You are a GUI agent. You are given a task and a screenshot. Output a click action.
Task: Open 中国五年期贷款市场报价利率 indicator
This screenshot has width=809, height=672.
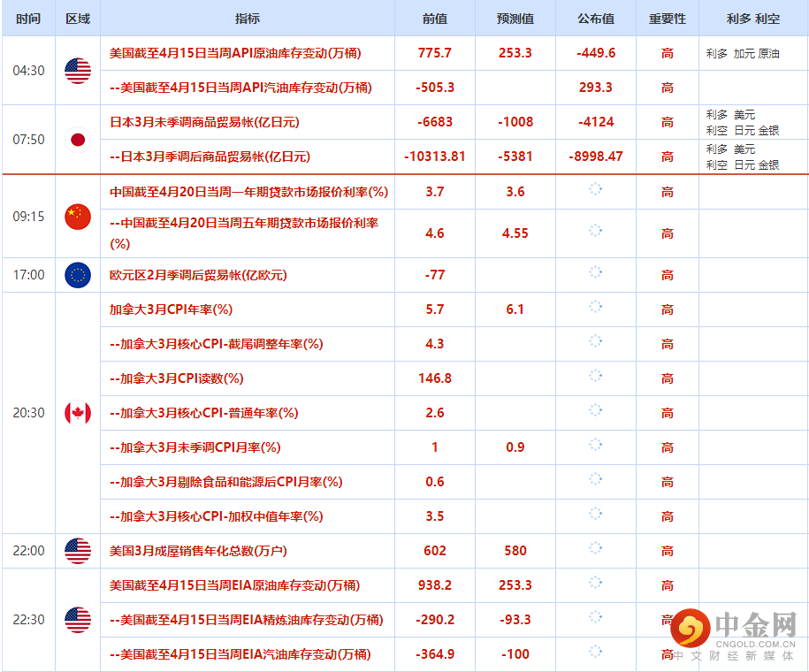pyautogui.click(x=244, y=233)
